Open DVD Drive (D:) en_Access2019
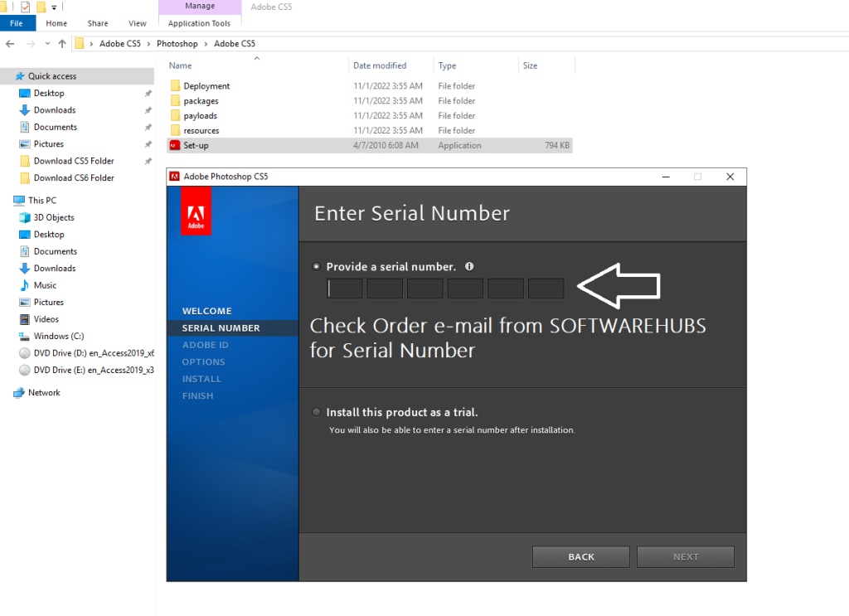This screenshot has height=616, width=849. 93,353
